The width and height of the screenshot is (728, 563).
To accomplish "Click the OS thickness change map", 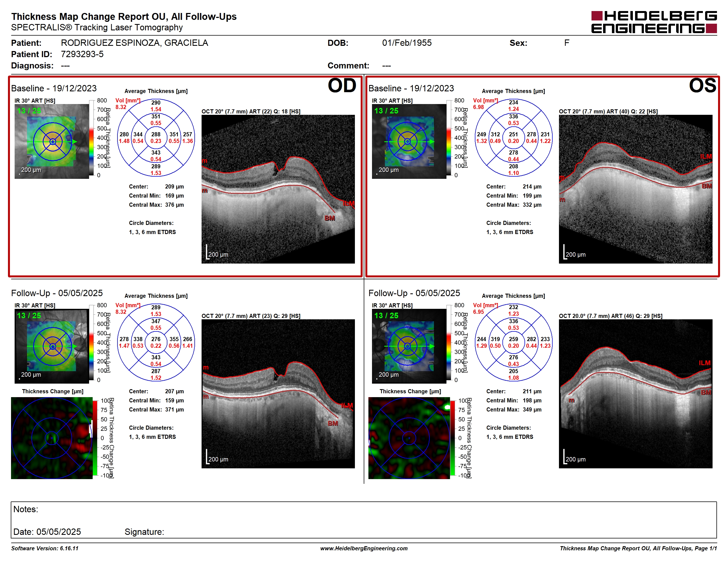I will pos(409,438).
